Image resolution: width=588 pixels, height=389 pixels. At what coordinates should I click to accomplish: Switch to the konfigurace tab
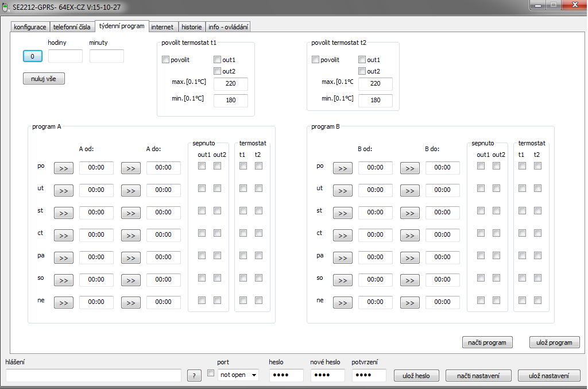click(30, 27)
